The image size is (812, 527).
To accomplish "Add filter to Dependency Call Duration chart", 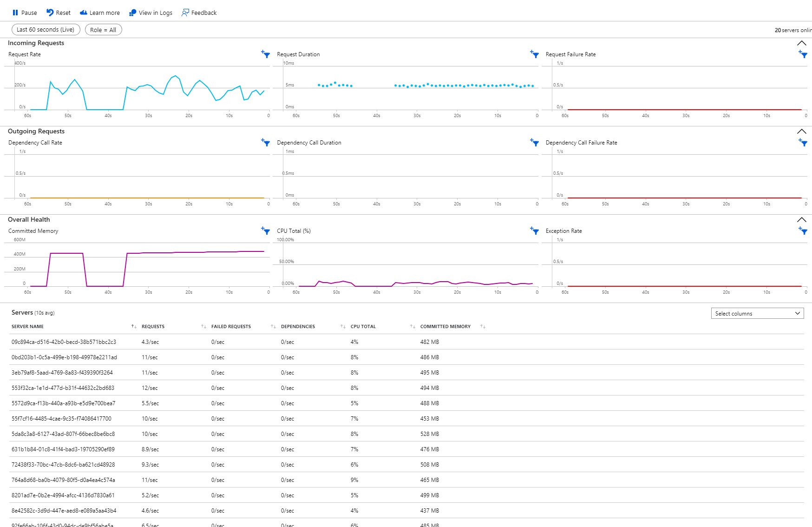I will 535,143.
